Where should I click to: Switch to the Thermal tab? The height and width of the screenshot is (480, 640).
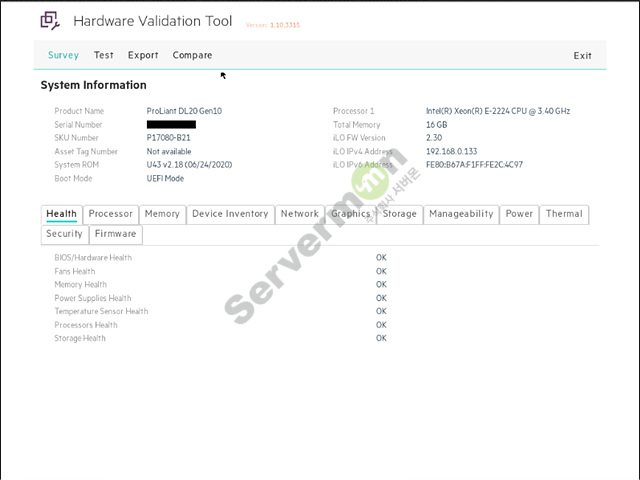click(x=564, y=214)
